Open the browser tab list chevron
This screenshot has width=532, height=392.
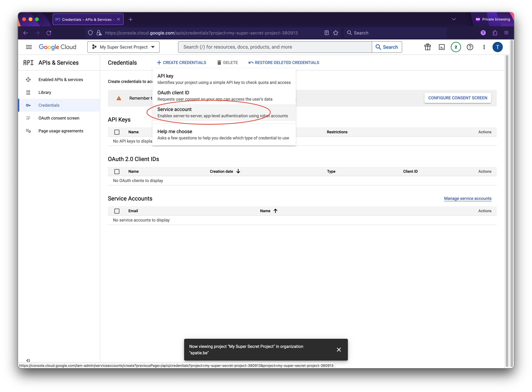coord(454,19)
